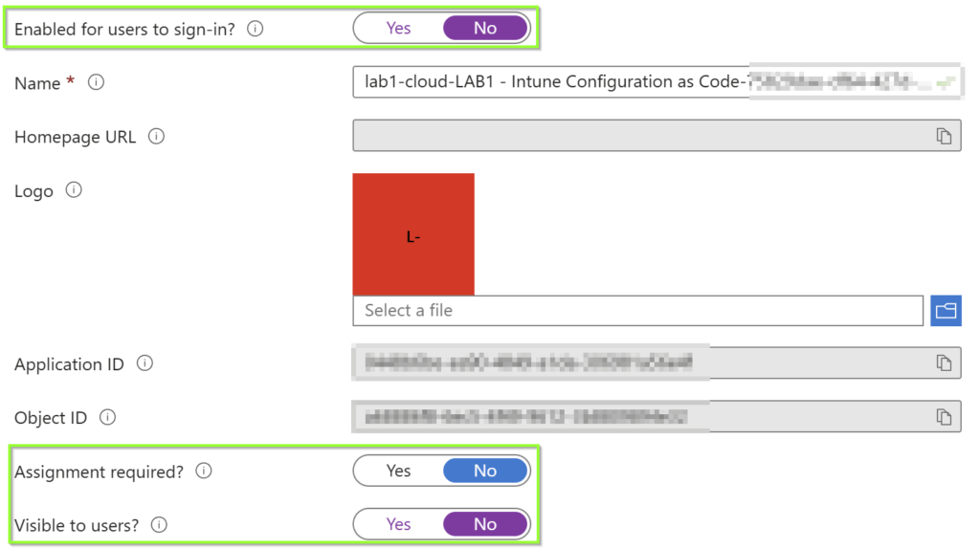Click info icon beside Homepage URL
The image size is (980, 549).
coord(156,137)
